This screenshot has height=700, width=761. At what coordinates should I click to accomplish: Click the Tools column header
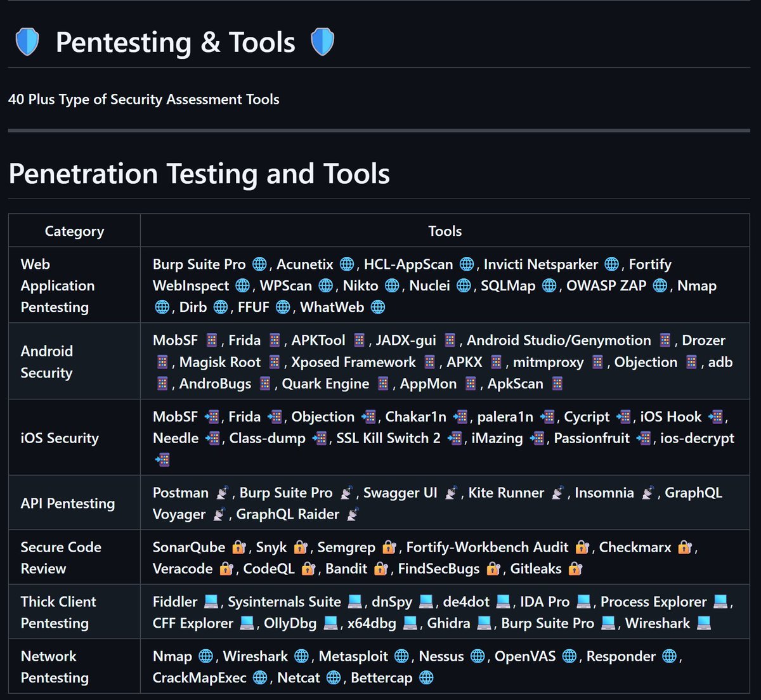tap(445, 231)
